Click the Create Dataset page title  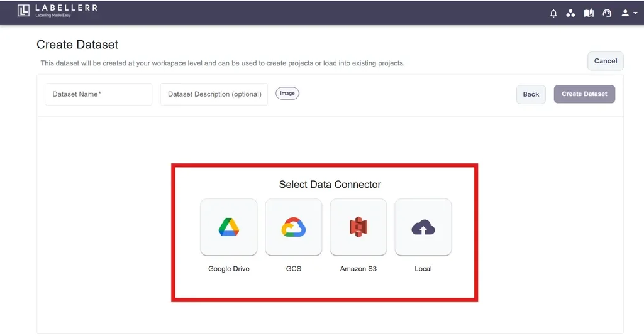[x=77, y=45]
